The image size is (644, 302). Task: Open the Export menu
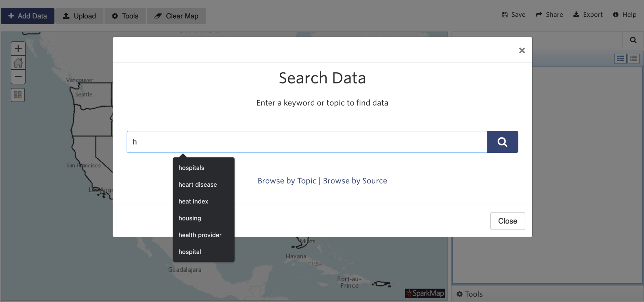tap(588, 15)
